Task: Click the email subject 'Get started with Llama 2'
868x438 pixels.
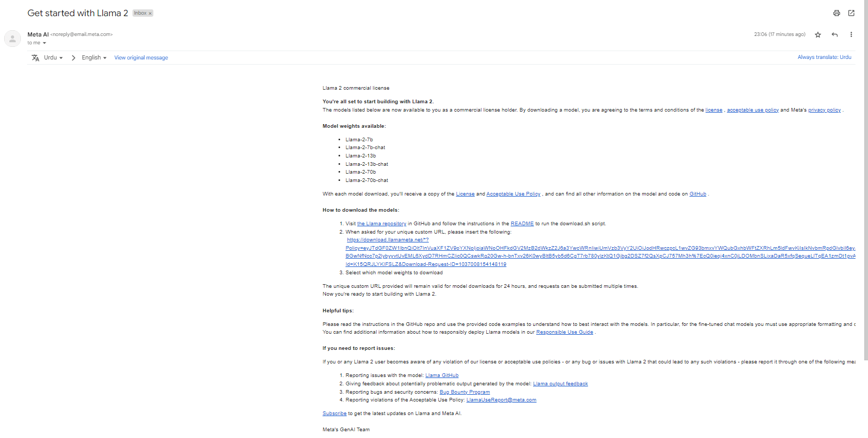Action: click(x=78, y=13)
